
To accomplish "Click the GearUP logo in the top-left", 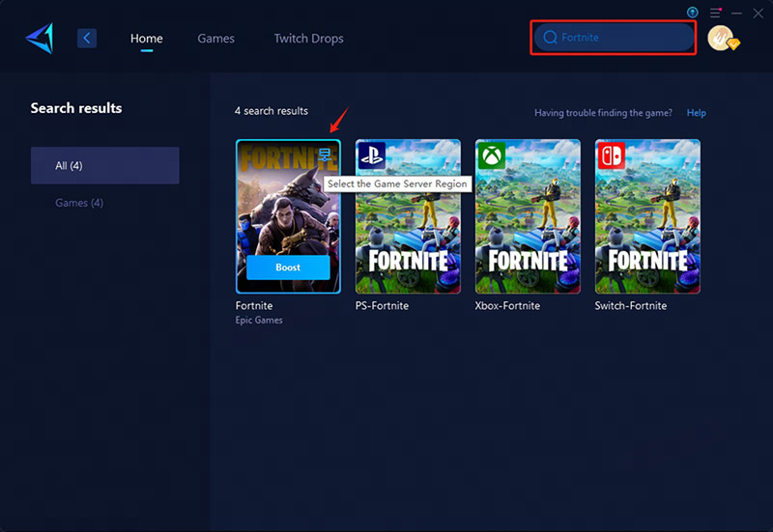I will [x=40, y=38].
